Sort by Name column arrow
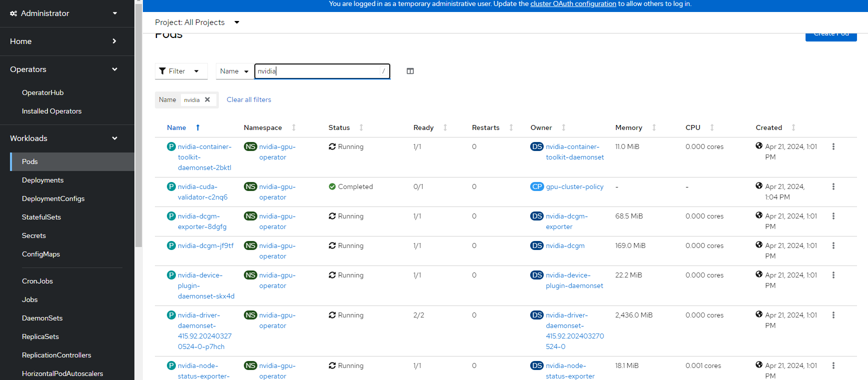Image resolution: width=868 pixels, height=380 pixels. pyautogui.click(x=198, y=127)
